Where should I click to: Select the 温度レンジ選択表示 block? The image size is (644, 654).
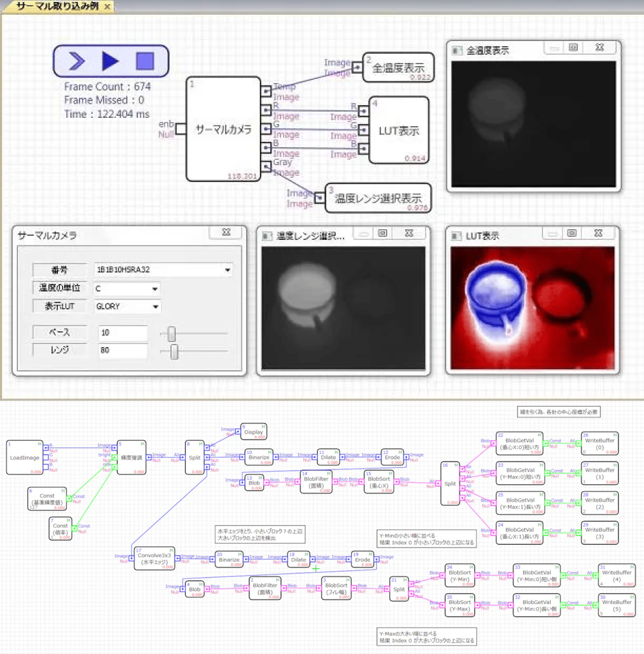tap(378, 198)
